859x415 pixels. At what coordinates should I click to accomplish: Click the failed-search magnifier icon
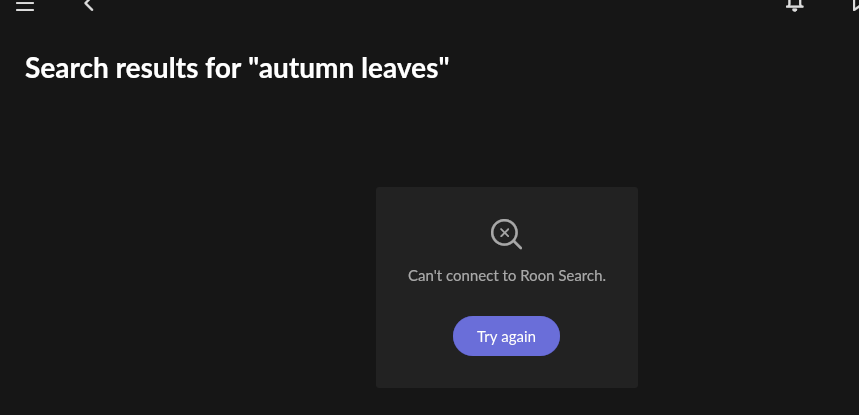(506, 234)
